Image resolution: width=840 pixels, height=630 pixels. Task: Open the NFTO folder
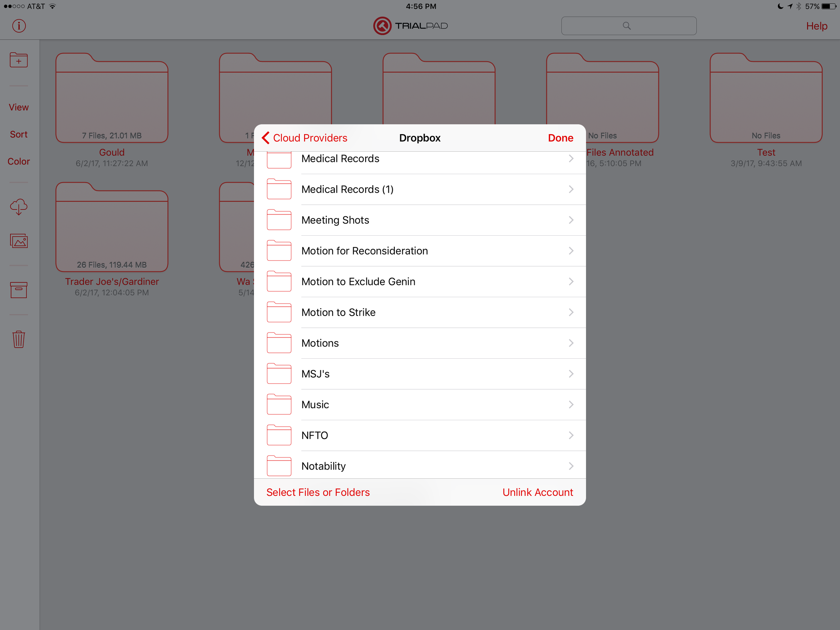[420, 435]
